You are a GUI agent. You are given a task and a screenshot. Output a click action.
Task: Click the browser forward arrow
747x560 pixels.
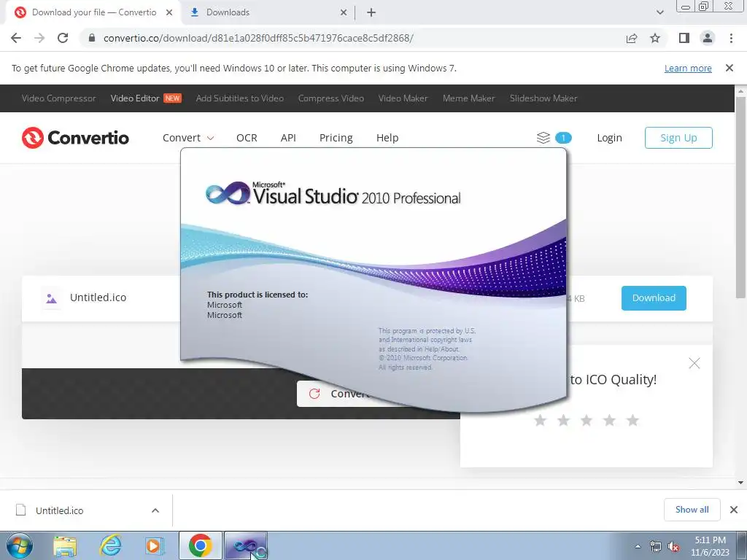pos(39,38)
